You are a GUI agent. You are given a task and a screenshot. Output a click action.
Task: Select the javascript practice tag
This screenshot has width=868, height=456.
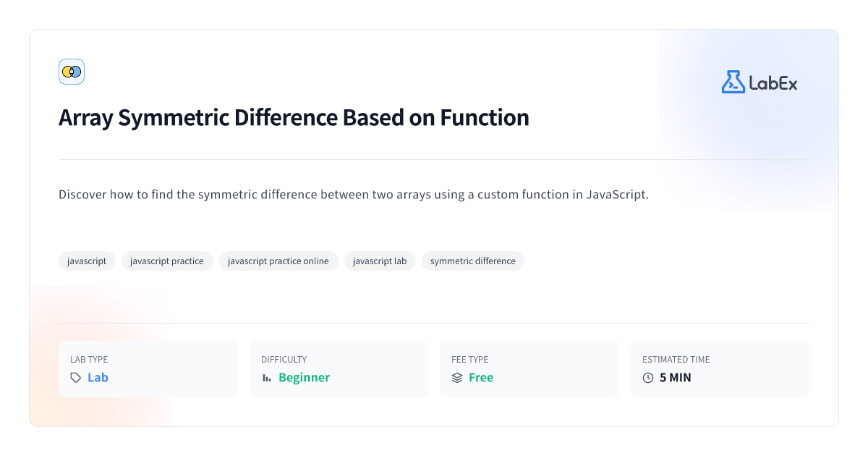coord(167,261)
